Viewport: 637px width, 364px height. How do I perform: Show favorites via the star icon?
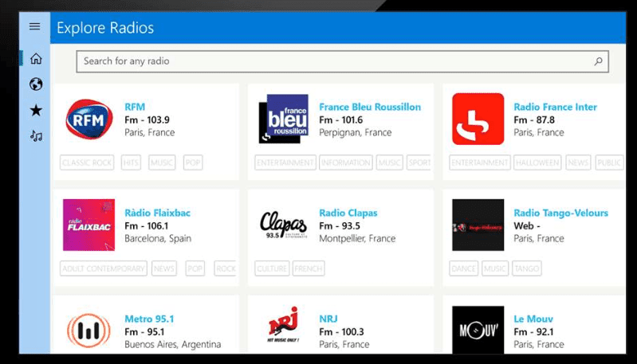click(x=35, y=110)
